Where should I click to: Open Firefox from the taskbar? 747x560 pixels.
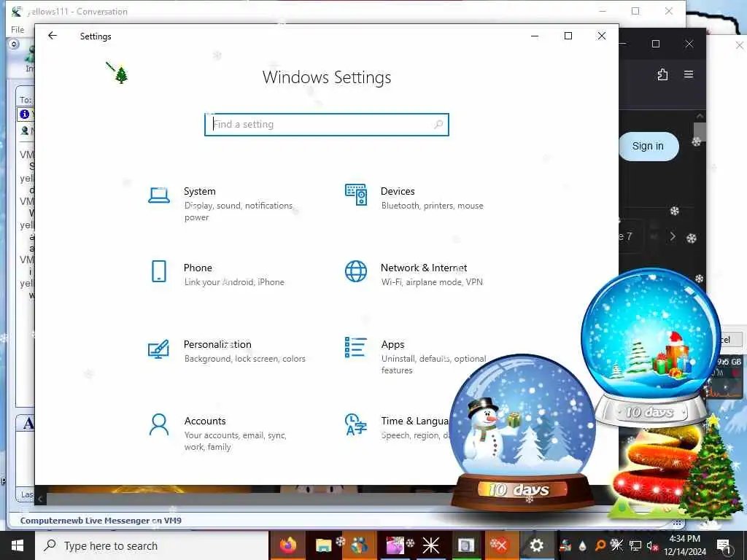(x=287, y=545)
